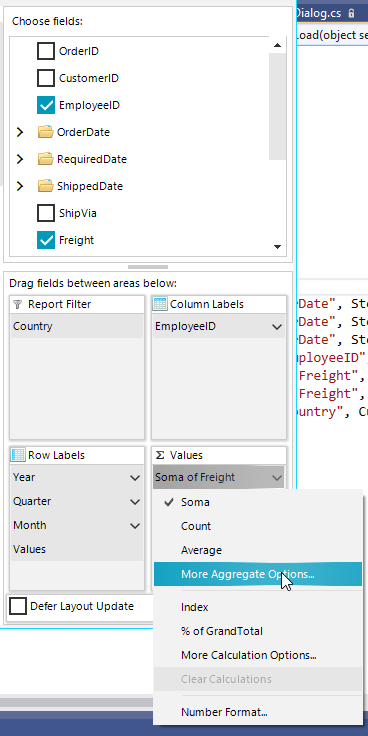Check the OrderID field checkbox
This screenshot has width=368, height=736.
46,51
